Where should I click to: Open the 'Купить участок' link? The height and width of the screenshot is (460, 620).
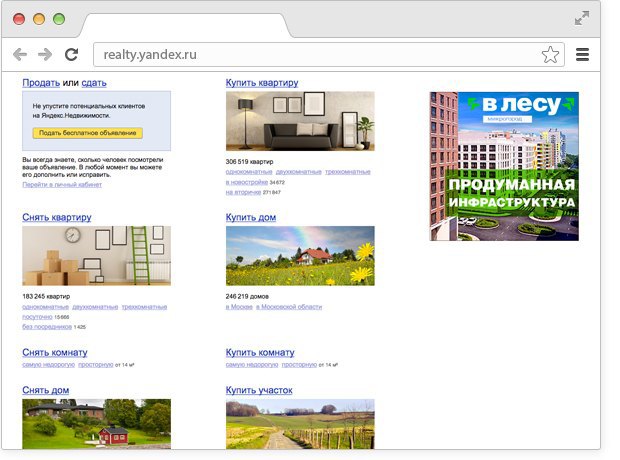click(x=259, y=390)
